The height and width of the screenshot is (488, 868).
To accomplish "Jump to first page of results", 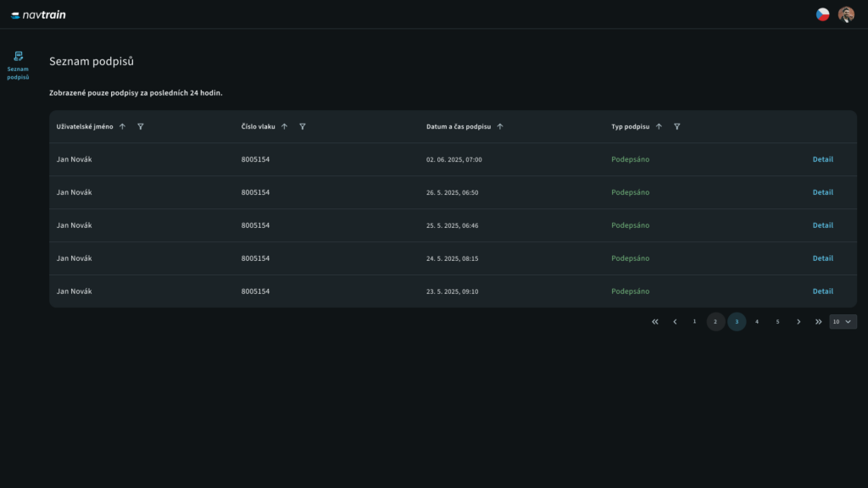I will tap(654, 322).
